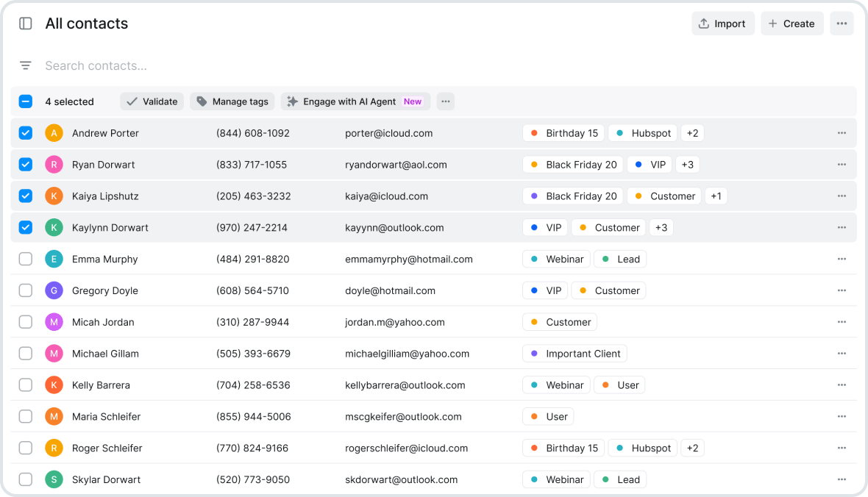
Task: Click the Create button
Action: point(791,23)
